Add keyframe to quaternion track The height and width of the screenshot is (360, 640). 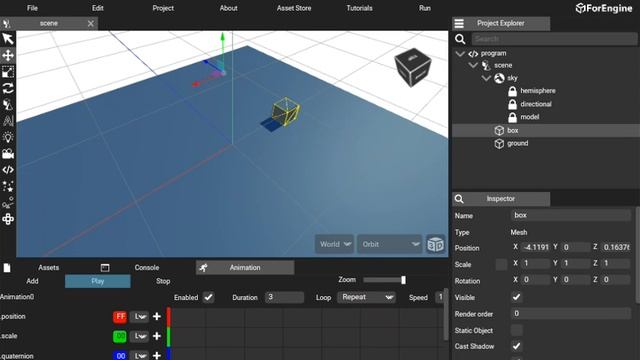(157, 356)
